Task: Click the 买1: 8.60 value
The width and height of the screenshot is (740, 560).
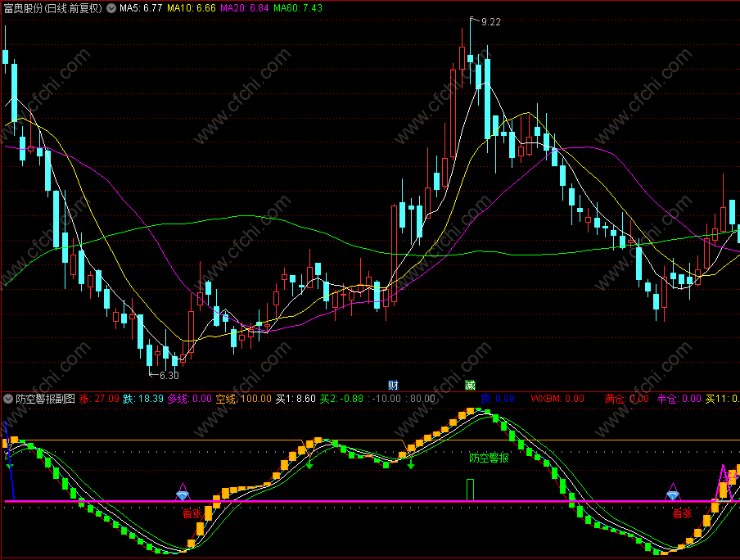Action: point(296,399)
